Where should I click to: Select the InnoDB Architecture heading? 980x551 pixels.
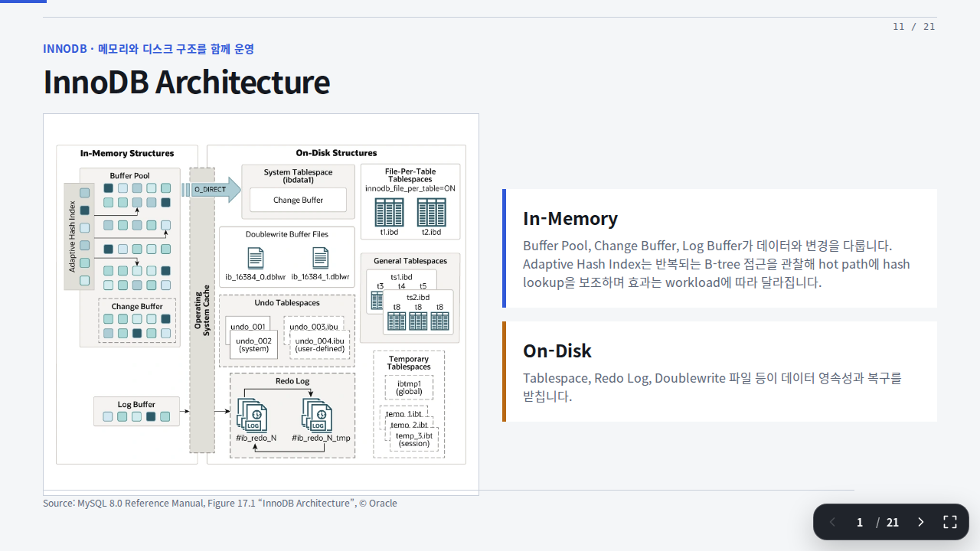point(186,82)
